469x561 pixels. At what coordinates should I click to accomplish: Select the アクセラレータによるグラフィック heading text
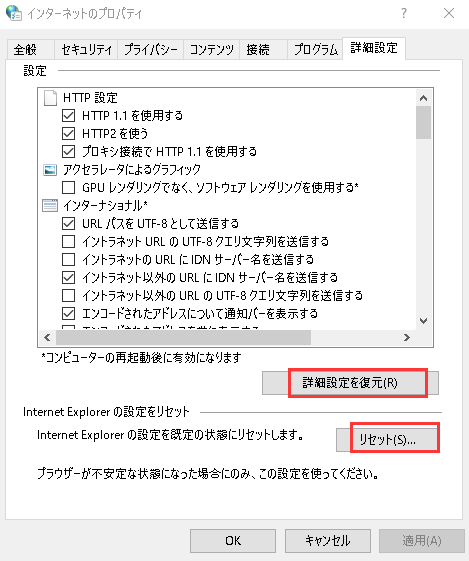click(x=132, y=170)
